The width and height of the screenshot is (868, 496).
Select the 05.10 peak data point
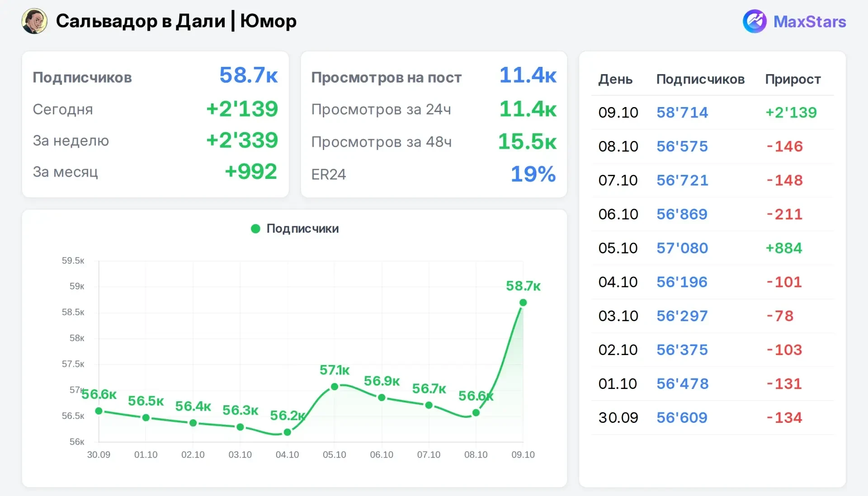coord(335,387)
